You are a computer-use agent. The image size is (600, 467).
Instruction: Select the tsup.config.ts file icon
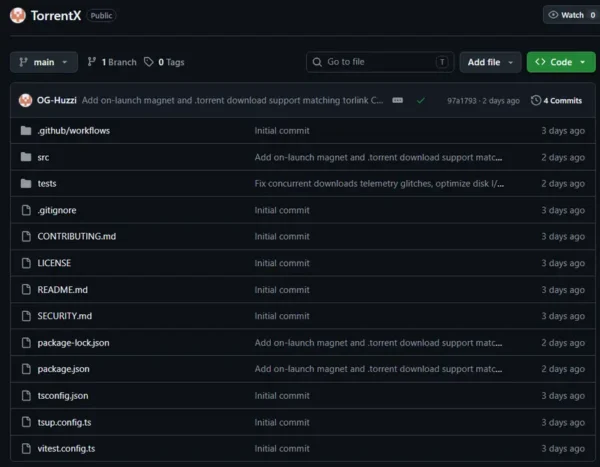tap(26, 422)
